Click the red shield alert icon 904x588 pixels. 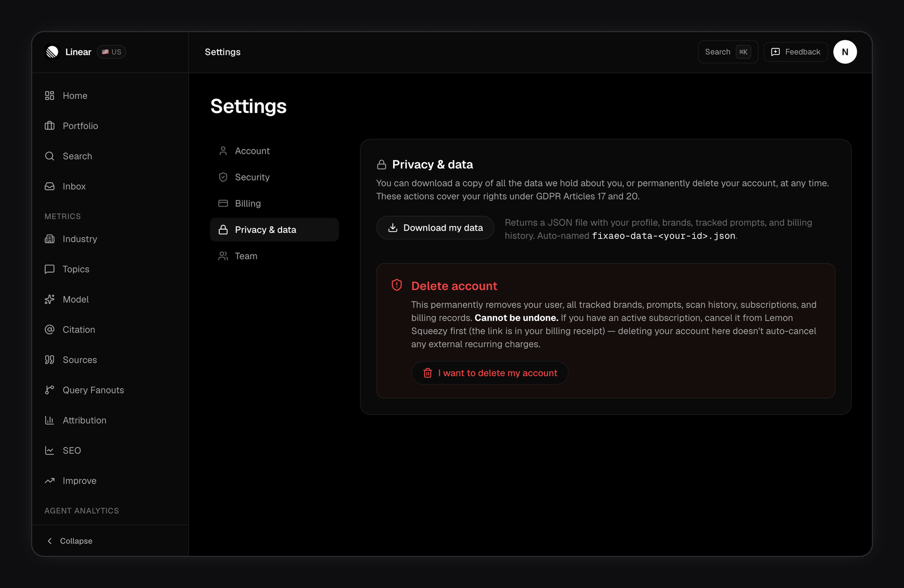(x=397, y=285)
